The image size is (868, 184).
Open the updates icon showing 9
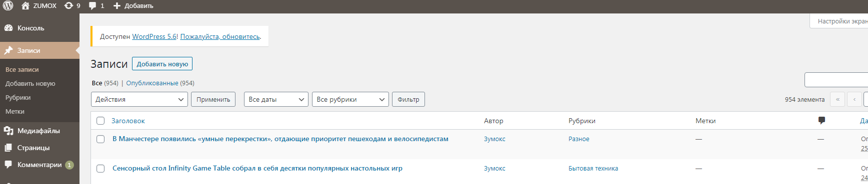pos(68,5)
